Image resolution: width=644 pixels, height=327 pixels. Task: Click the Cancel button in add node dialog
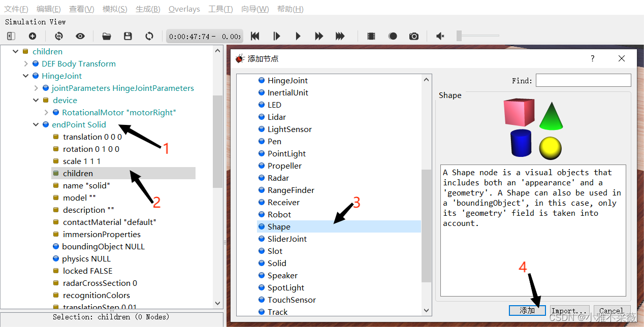[611, 311]
